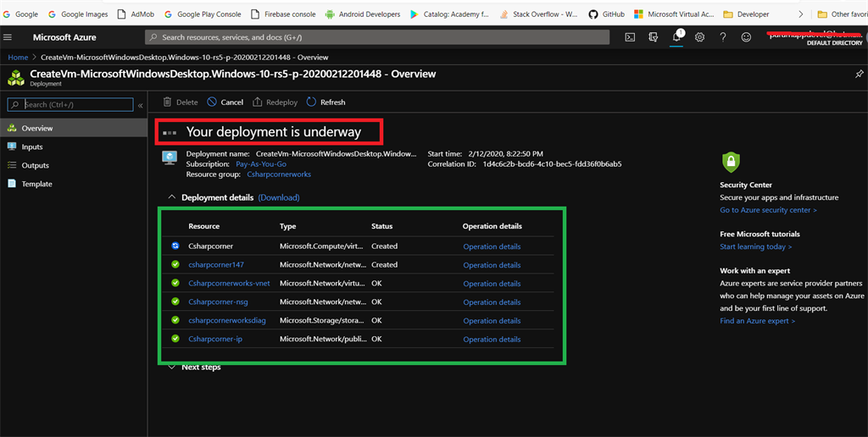868x437 pixels.
Task: Expand the Next steps section
Action: [171, 368]
